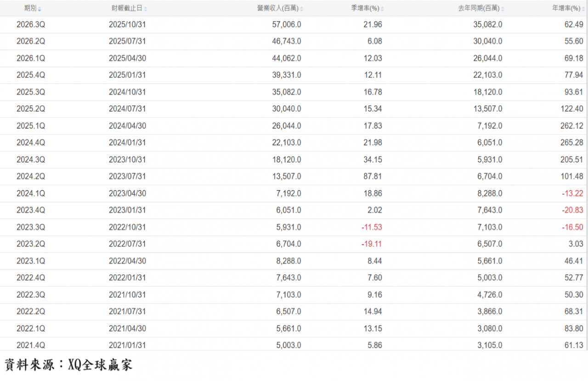Select the 2024.2Q period row
588x381 pixels.
pyautogui.click(x=31, y=176)
